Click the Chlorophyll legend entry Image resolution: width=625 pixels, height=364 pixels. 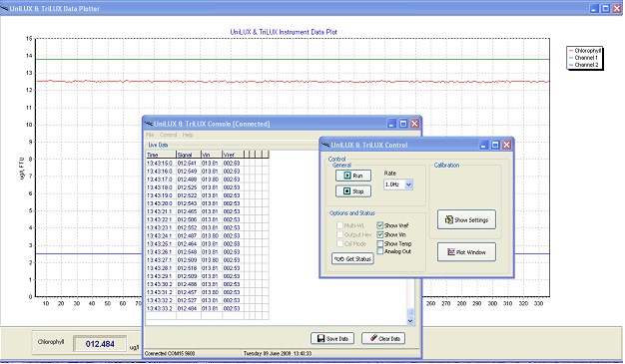(x=585, y=51)
